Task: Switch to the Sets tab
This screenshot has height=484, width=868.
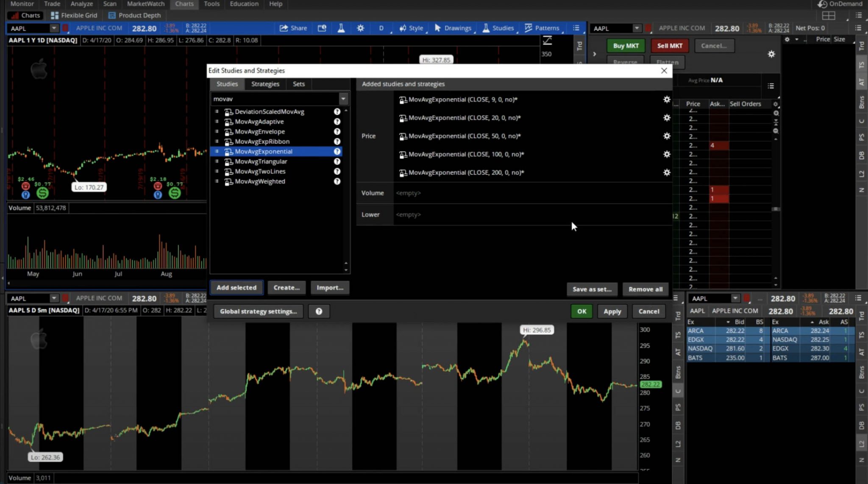Action: point(299,84)
